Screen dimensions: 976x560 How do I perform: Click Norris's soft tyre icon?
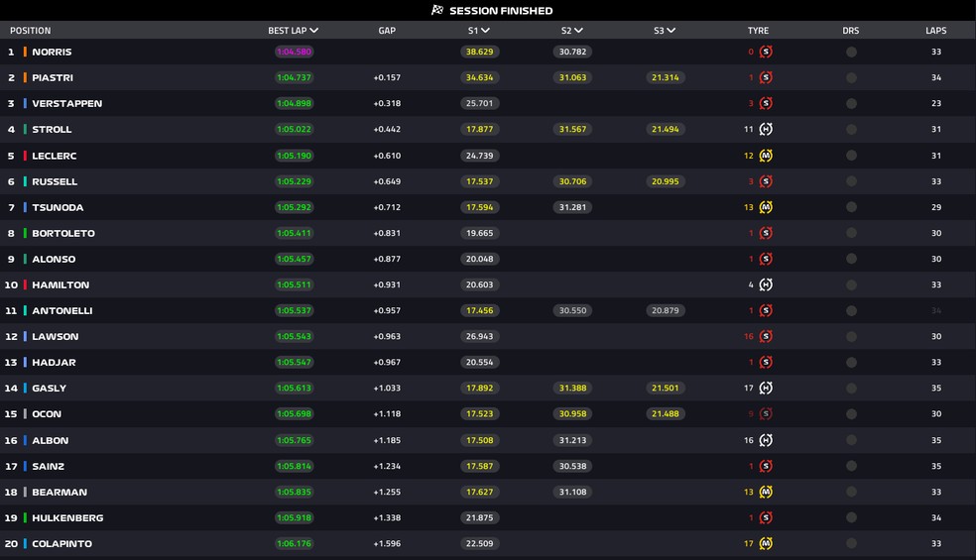click(766, 52)
